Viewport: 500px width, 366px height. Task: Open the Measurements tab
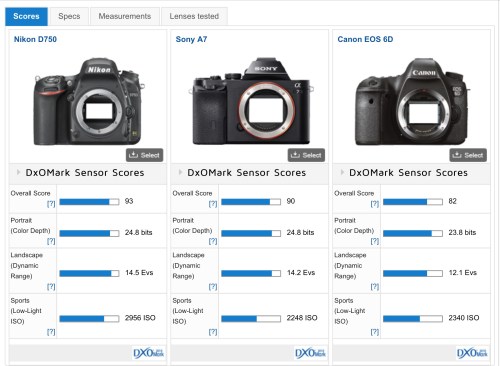point(125,16)
